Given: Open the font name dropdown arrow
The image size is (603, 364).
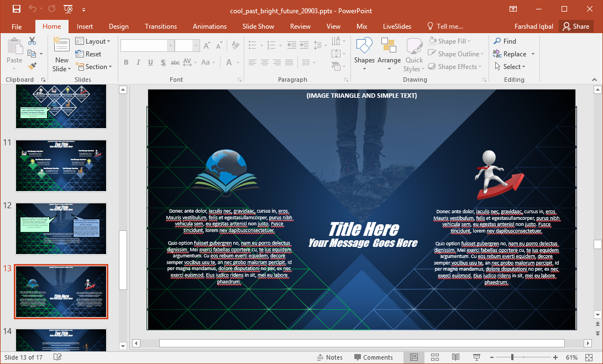Looking at the screenshot, I should point(170,46).
